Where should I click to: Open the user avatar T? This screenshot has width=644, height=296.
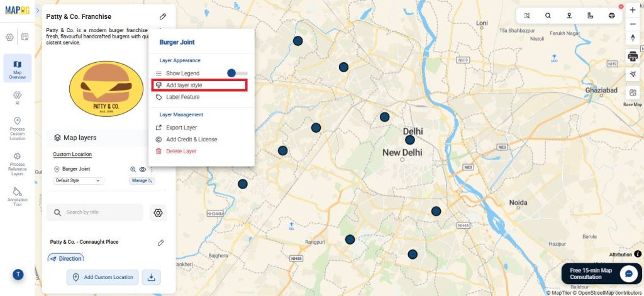click(18, 275)
